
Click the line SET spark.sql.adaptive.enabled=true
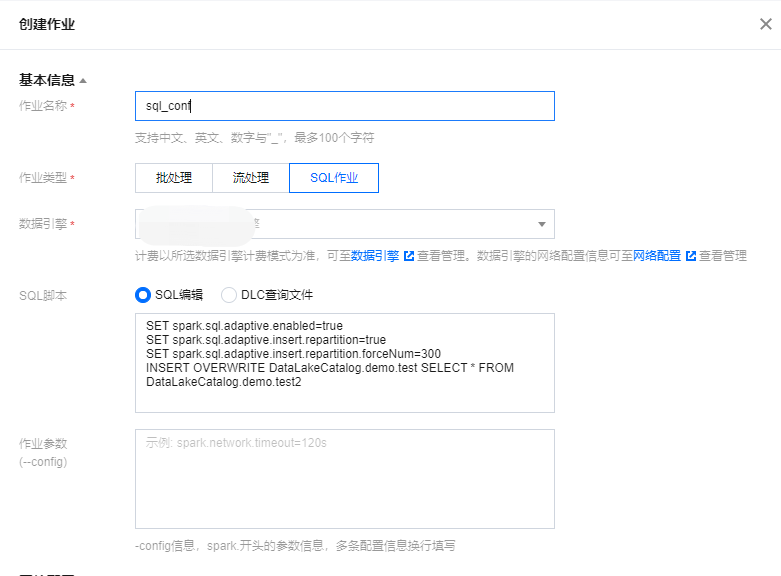coord(244,326)
